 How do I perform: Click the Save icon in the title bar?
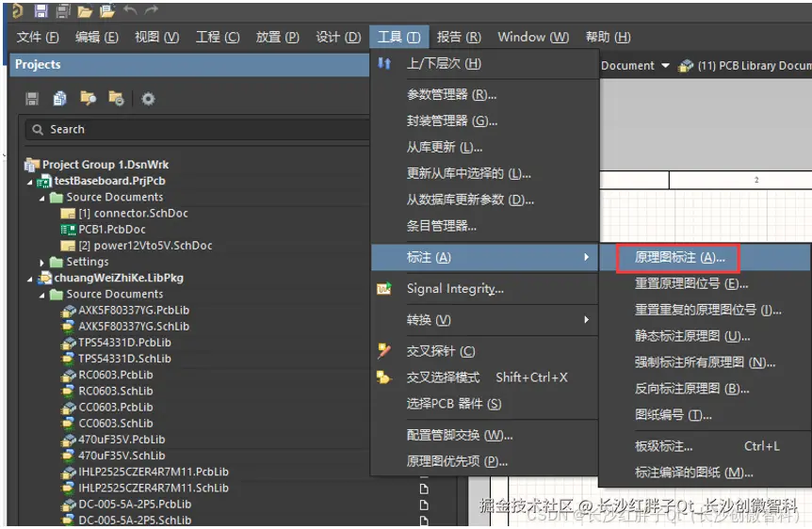click(41, 10)
